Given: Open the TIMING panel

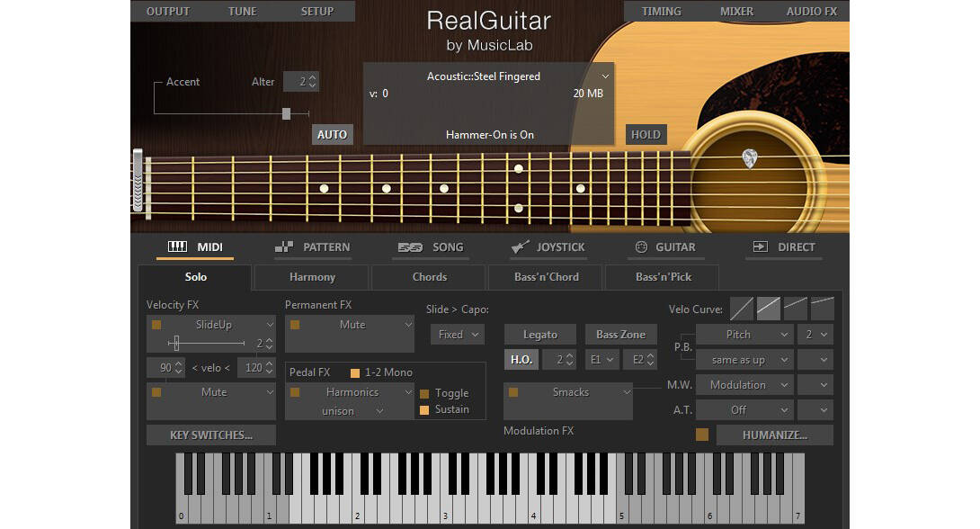Looking at the screenshot, I should (661, 12).
